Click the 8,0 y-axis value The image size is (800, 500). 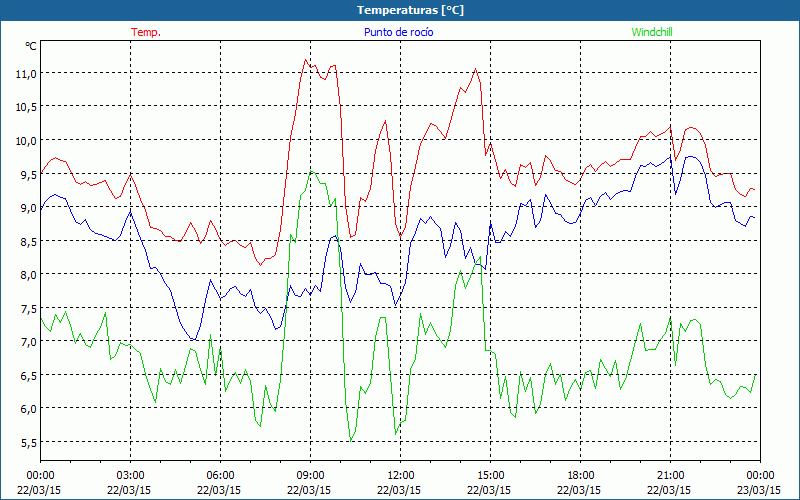[x=29, y=274]
